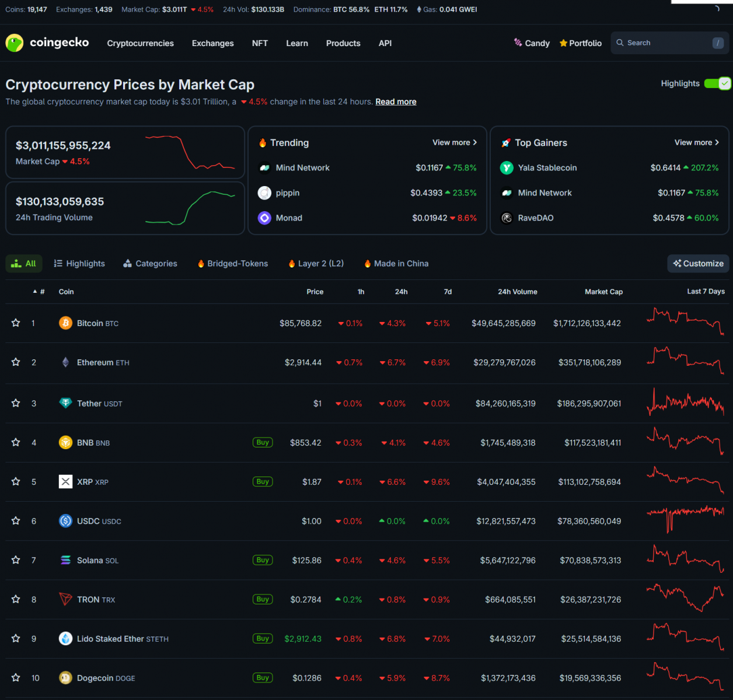The height and width of the screenshot is (700, 733).
Task: Click the Ethereum coin icon
Action: pos(65,362)
